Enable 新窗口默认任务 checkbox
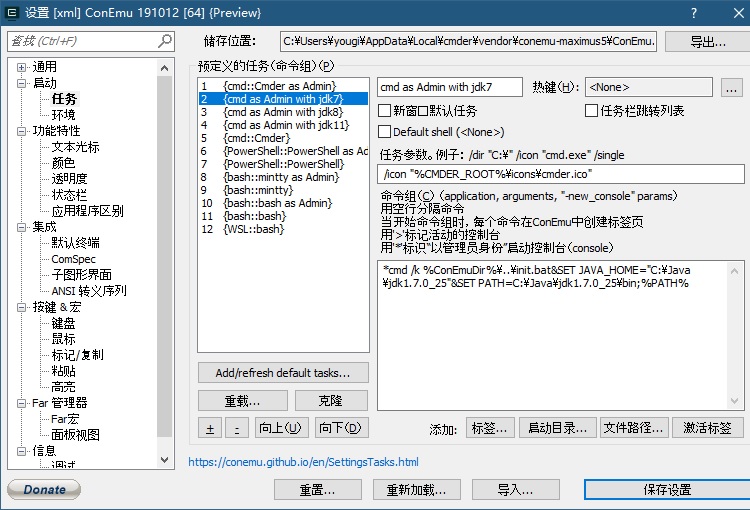Screen dimensions: 750x510 point(385,111)
